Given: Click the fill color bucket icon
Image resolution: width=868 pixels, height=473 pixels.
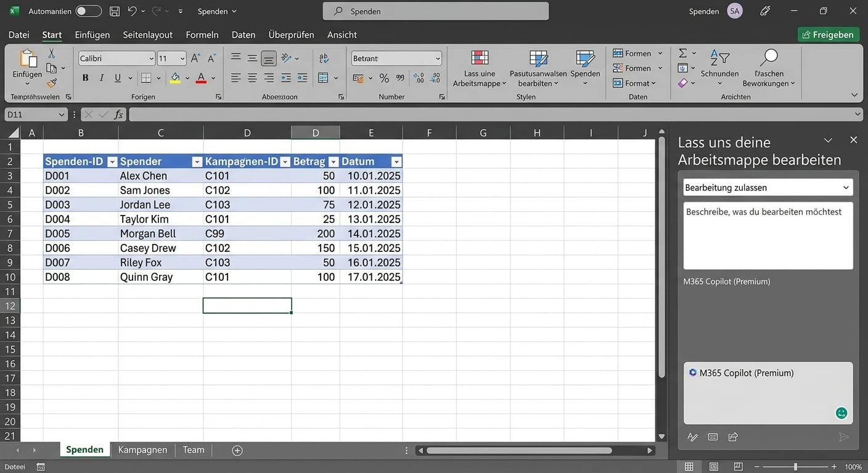Looking at the screenshot, I should click(175, 78).
